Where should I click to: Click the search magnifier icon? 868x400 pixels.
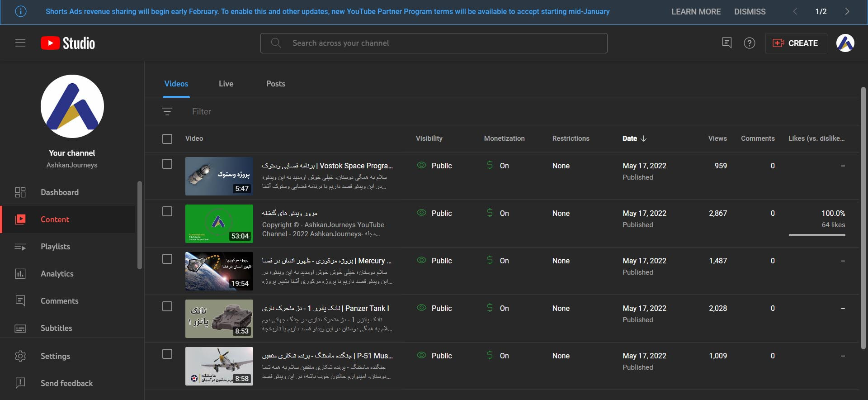click(276, 43)
